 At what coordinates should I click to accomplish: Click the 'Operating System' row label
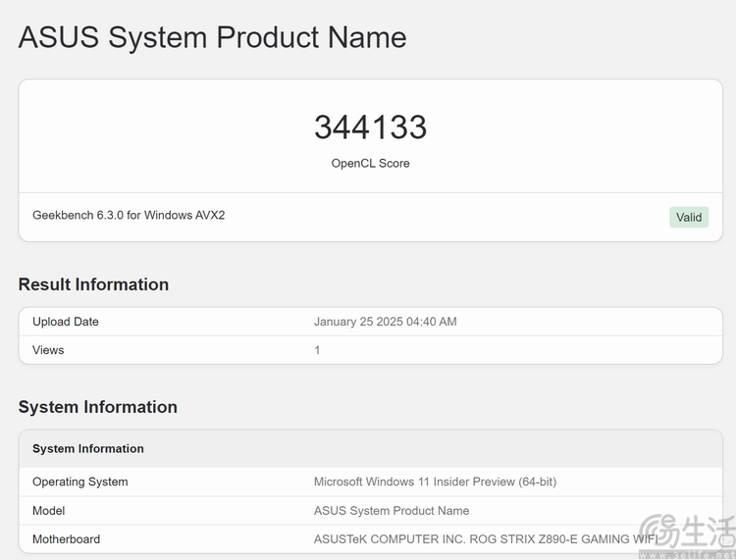[80, 483]
